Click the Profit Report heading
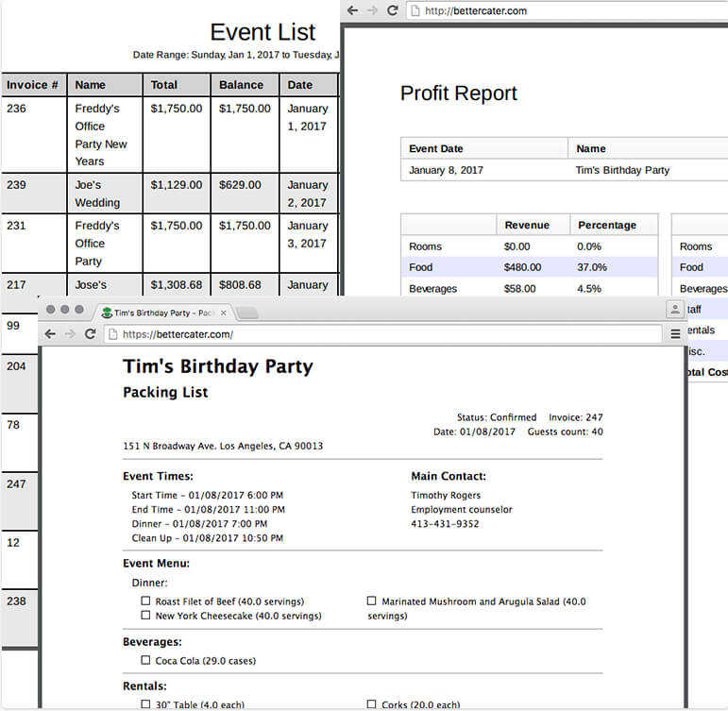The height and width of the screenshot is (711, 728). [x=458, y=93]
